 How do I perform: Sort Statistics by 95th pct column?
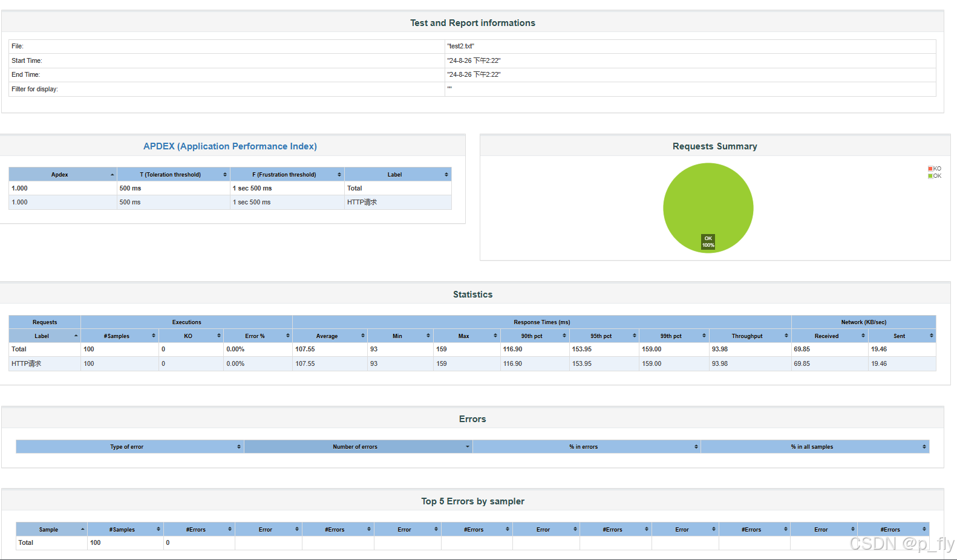[604, 336]
